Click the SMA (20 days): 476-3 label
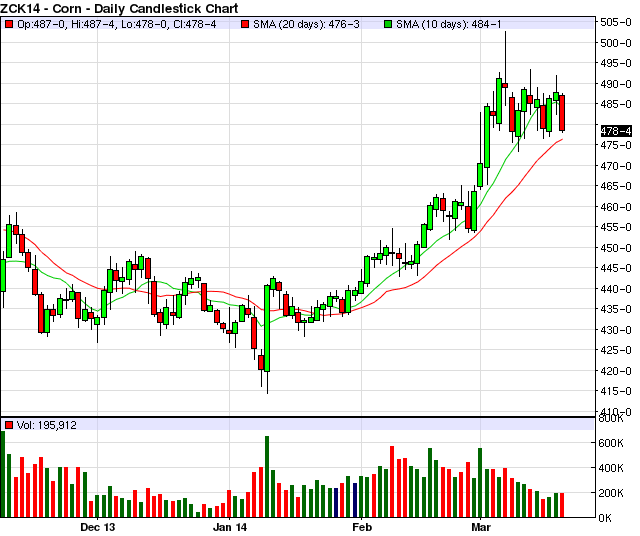 coord(306,24)
